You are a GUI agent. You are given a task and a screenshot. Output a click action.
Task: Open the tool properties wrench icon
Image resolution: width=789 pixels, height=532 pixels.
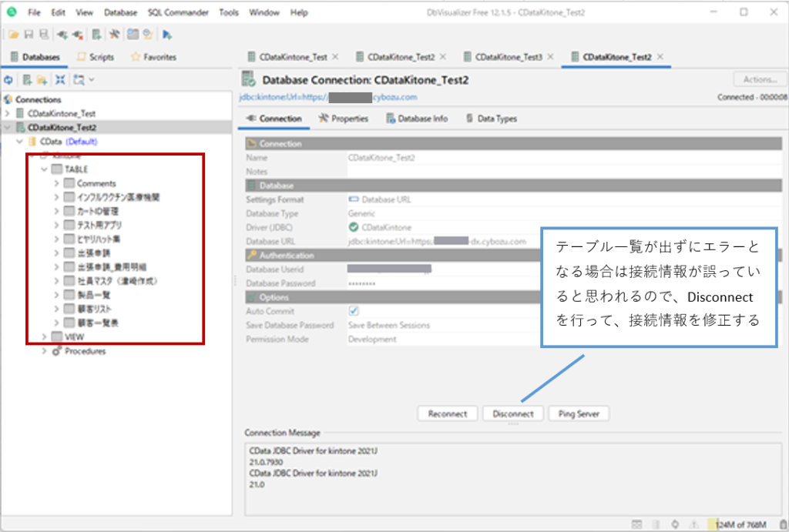point(114,35)
